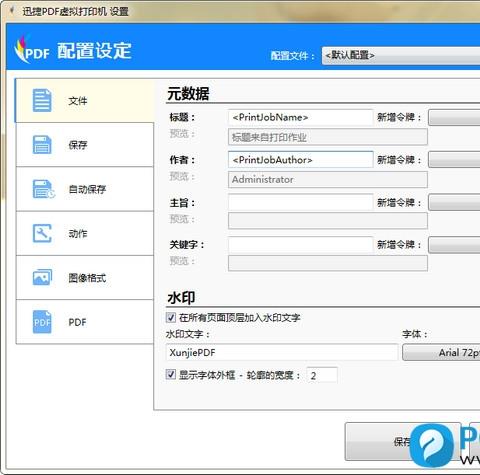The width and height of the screenshot is (480, 475).
Task: Open the 新增令牌 dropdown for 关键字
Action: 454,245
